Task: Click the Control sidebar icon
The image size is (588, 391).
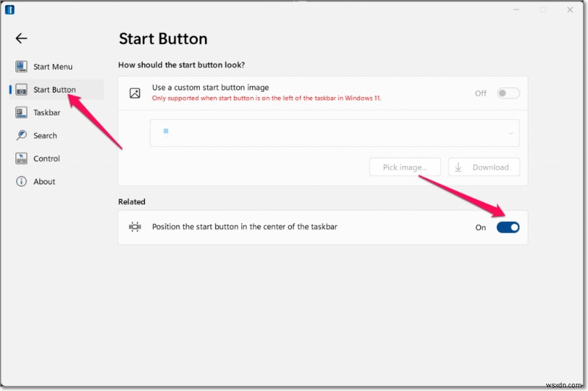Action: [x=21, y=158]
